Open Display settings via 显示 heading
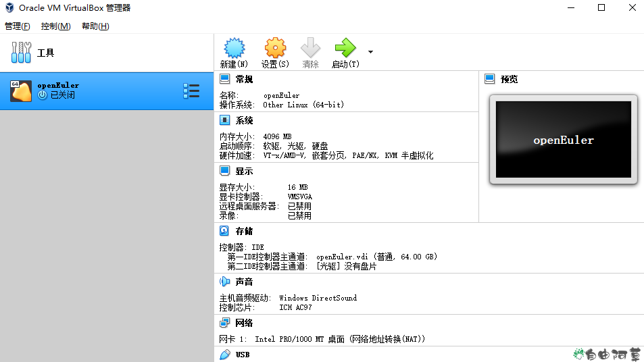Viewport: 644px width, 362px height. click(244, 171)
